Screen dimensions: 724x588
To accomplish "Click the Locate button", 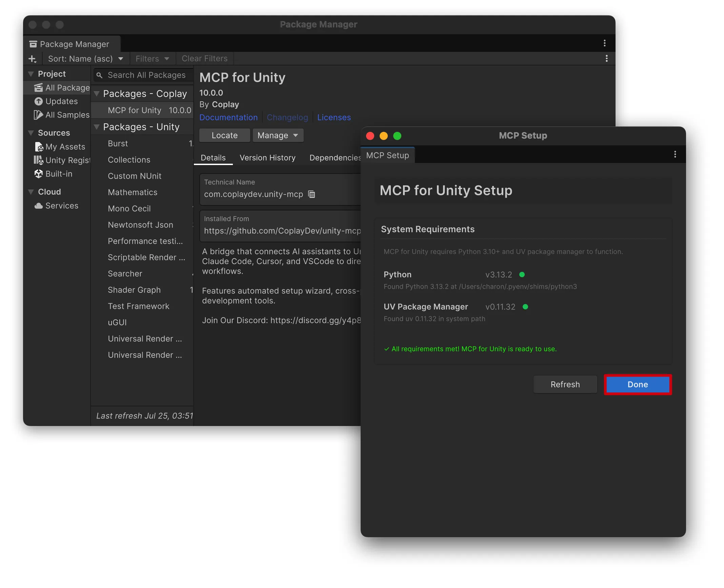I will [224, 136].
